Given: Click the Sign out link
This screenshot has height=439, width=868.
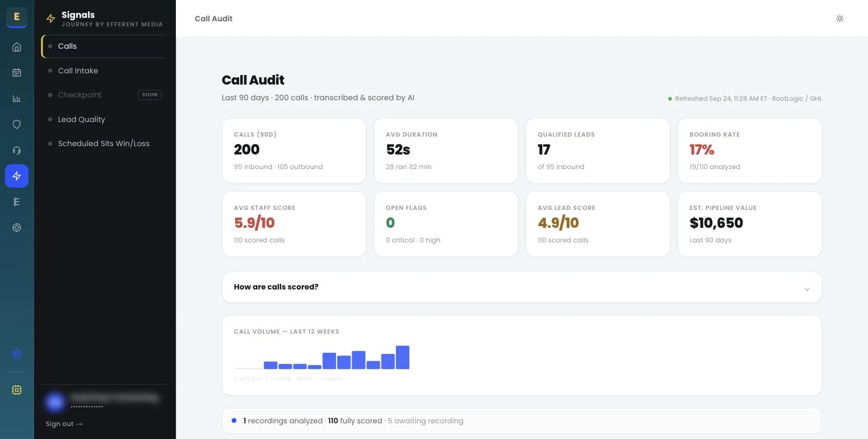Looking at the screenshot, I should tap(64, 424).
